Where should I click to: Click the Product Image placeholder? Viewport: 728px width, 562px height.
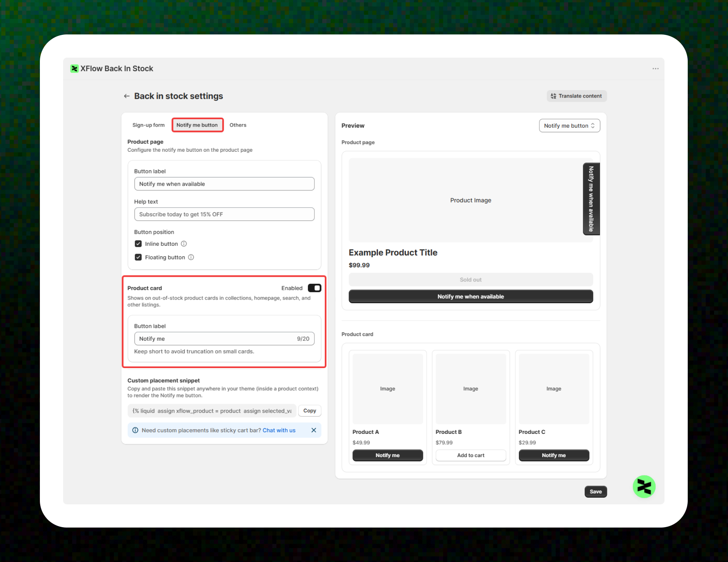click(470, 200)
